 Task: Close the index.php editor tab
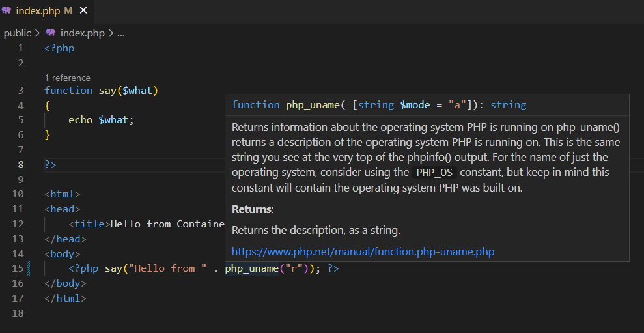pos(83,10)
